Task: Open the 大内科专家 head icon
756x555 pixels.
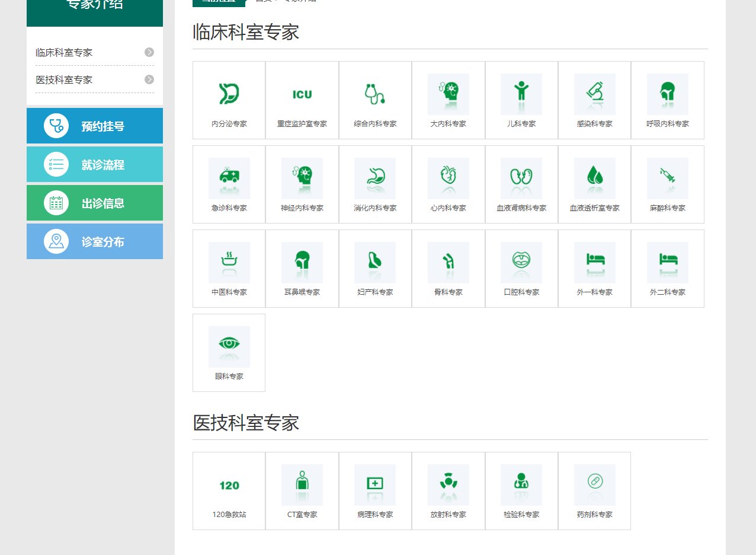Action: 449,94
